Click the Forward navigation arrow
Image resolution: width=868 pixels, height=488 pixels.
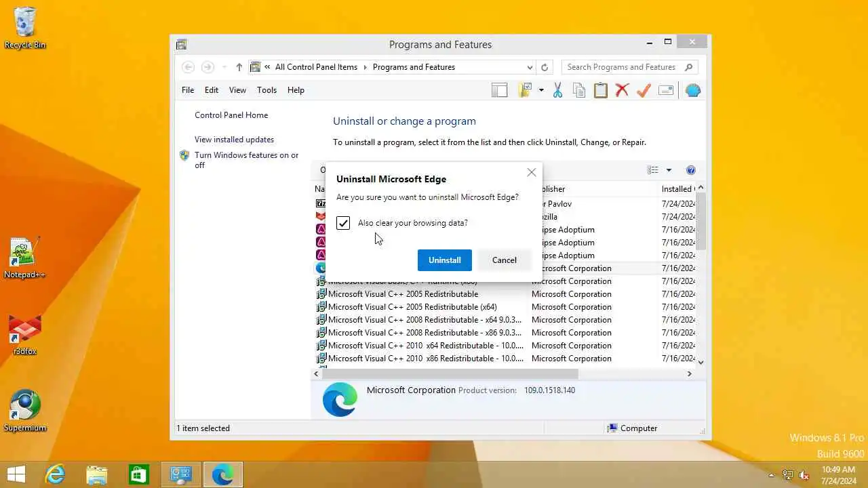tap(208, 67)
